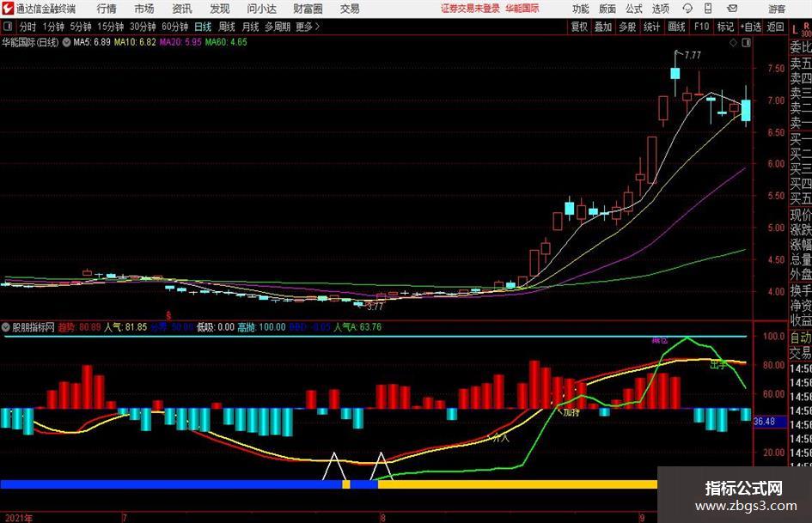Click the diamond icon at chart top-right
This screenshot has width=812, height=523.
[733, 42]
